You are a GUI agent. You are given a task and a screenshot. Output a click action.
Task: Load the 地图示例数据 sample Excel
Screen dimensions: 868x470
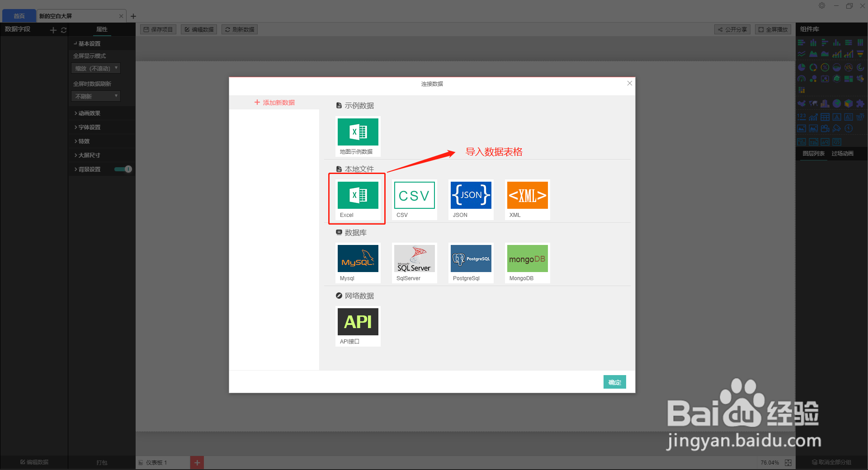point(358,136)
